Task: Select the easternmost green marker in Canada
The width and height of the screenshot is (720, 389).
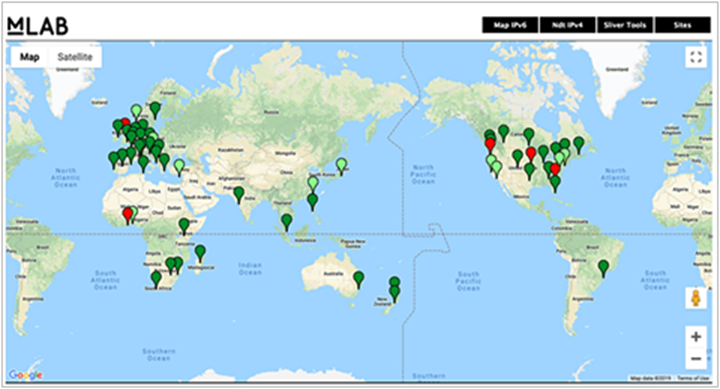Action: (579, 144)
